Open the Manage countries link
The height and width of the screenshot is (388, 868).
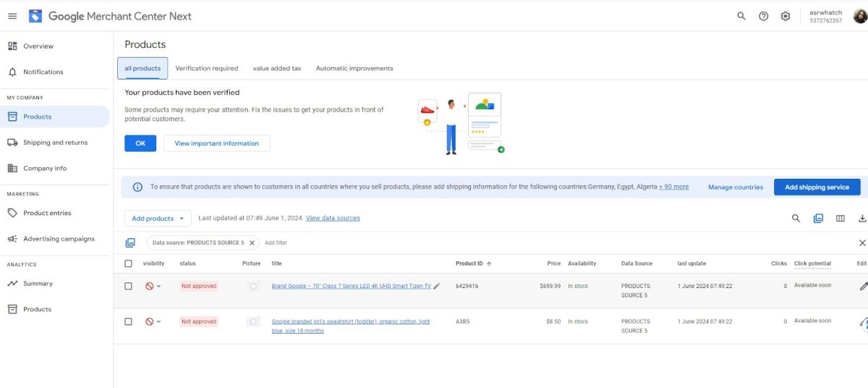click(736, 187)
